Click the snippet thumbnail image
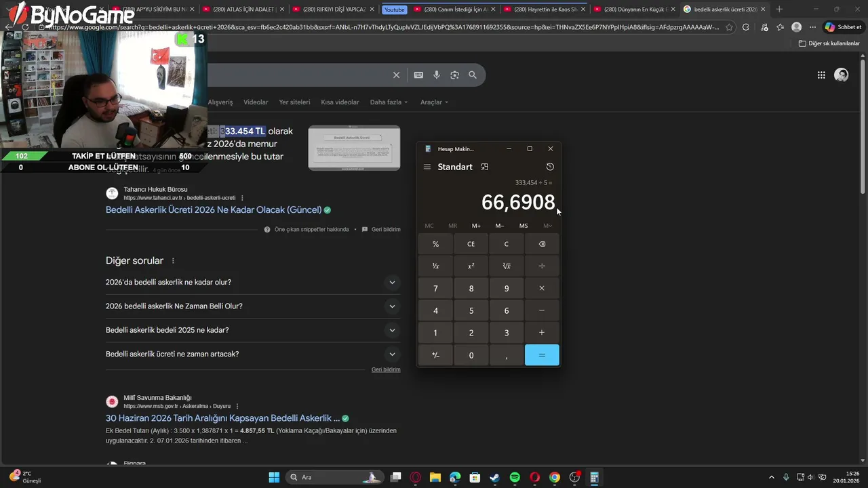868x488 pixels. point(354,148)
